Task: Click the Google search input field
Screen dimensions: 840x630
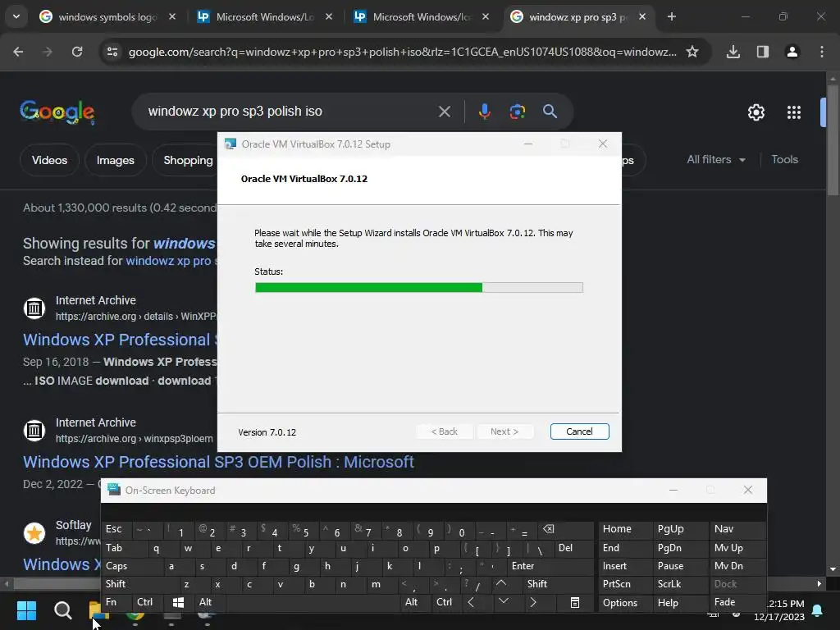Action: pos(290,112)
